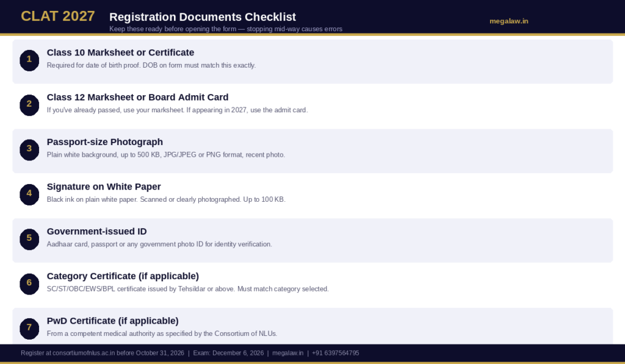Viewport: 625px width, 364px height.
Task: Click 'Black ink on plain white paper' description
Action: pyautogui.click(x=166, y=199)
